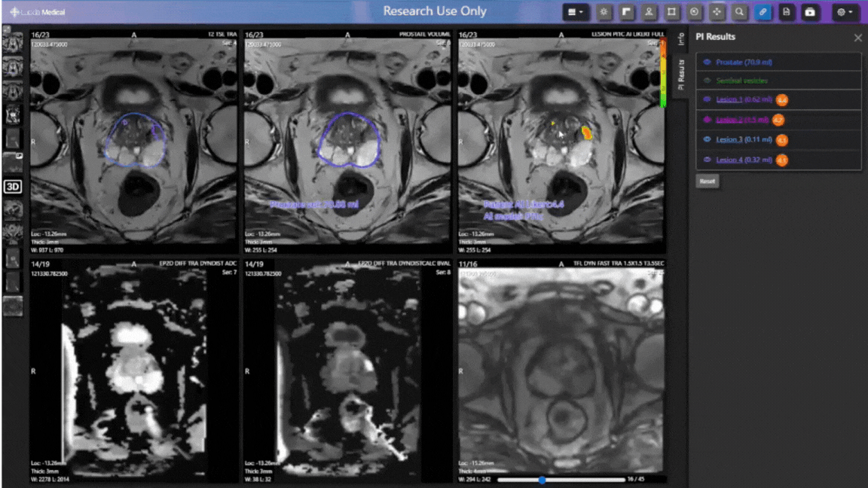
Task: Open the viewport layout dropdown
Action: pyautogui.click(x=576, y=12)
